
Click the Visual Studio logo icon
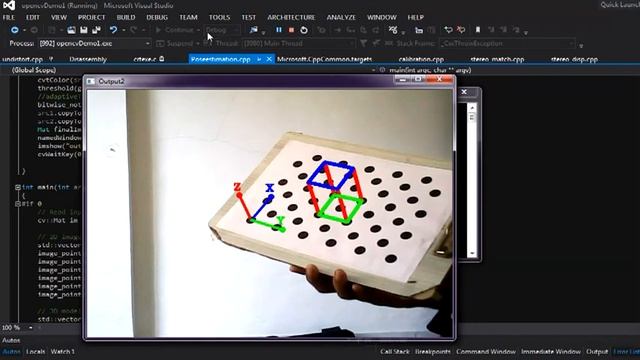[x=9, y=5]
